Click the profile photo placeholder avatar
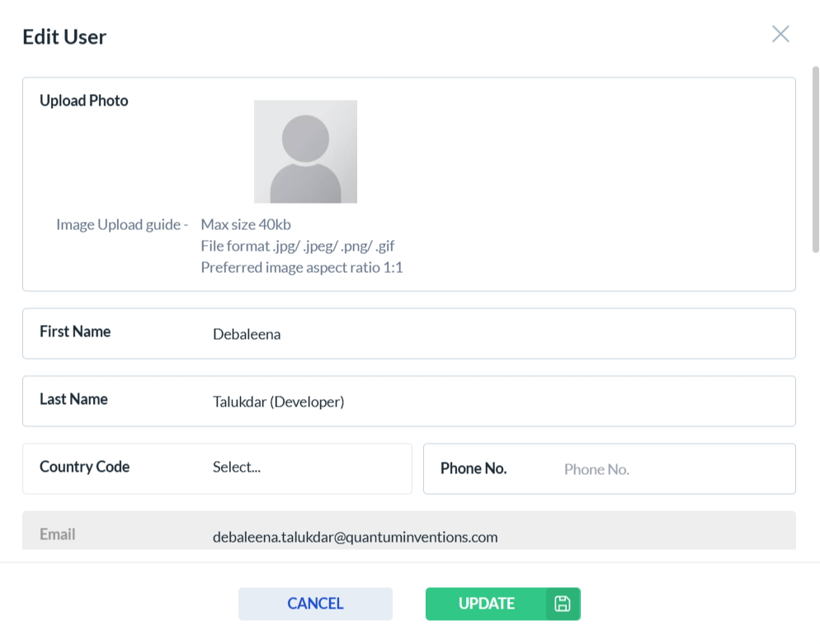Screen dimensions: 820x644 point(305,152)
